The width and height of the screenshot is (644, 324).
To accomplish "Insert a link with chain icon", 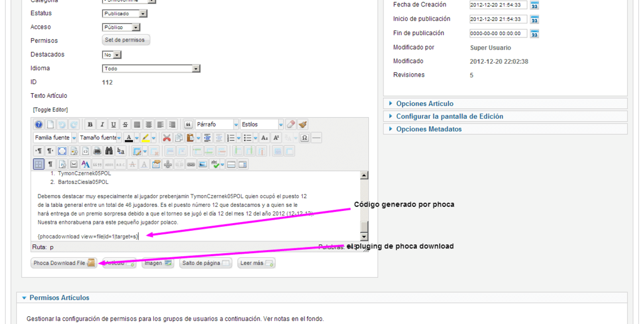I will pos(191,165).
